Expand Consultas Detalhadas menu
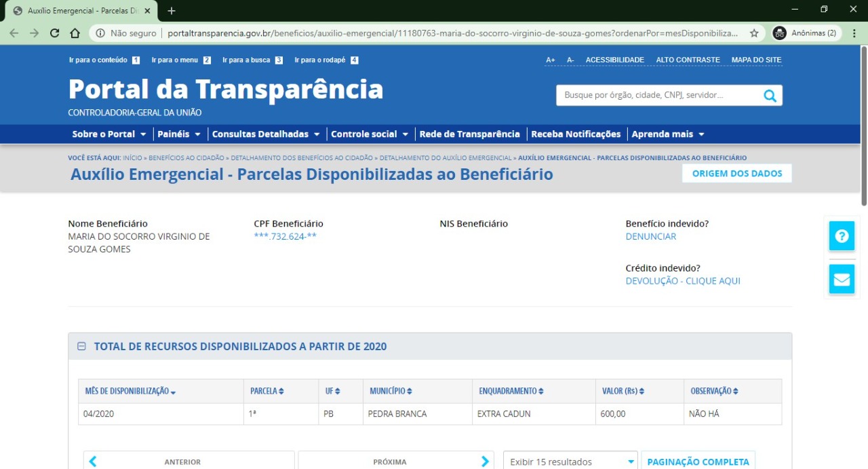868x469 pixels. 267,134
